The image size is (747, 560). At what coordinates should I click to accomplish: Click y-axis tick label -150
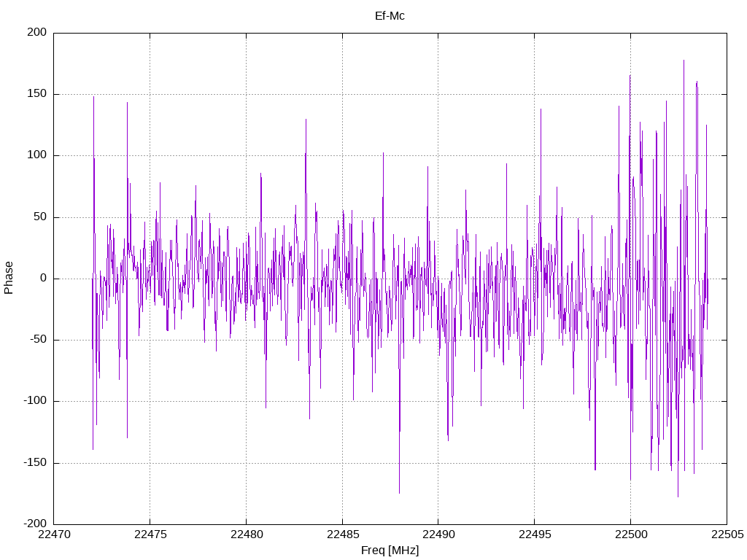[x=35, y=463]
